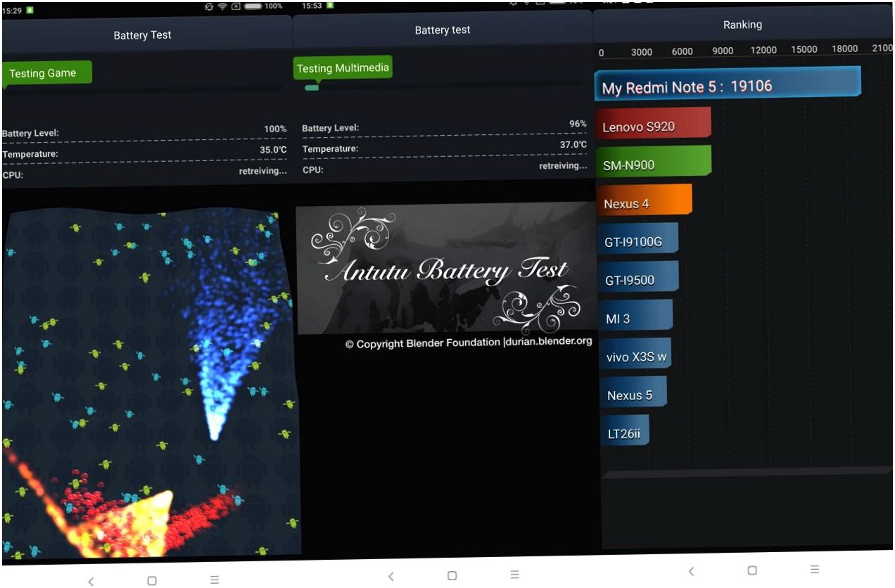The image size is (895, 588).
Task: Tap the Wi-Fi icon in 15:29 status bar
Action: [x=222, y=6]
